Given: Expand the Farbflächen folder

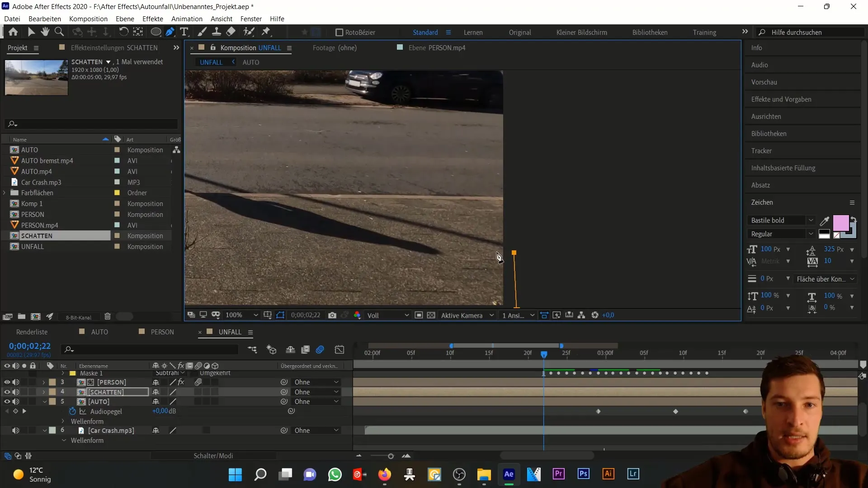Looking at the screenshot, I should coord(5,193).
